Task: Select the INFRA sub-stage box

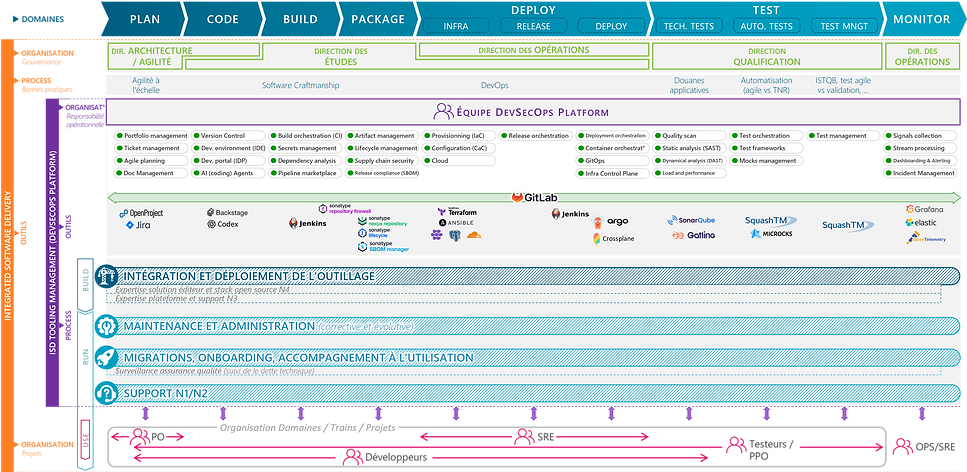Action: click(x=456, y=26)
